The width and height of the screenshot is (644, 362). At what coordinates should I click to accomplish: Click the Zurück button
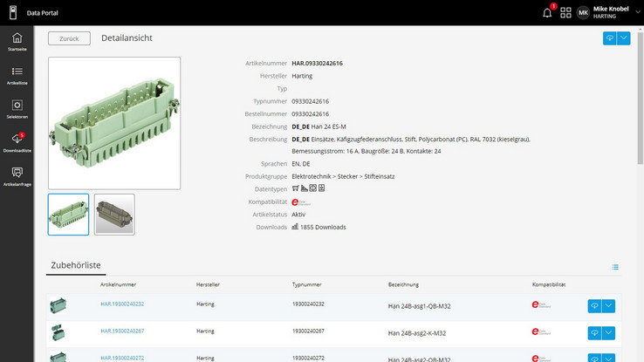pyautogui.click(x=69, y=38)
